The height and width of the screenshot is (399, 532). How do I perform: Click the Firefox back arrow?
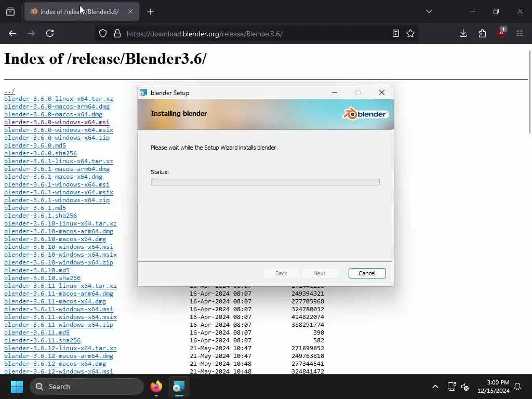click(12, 33)
